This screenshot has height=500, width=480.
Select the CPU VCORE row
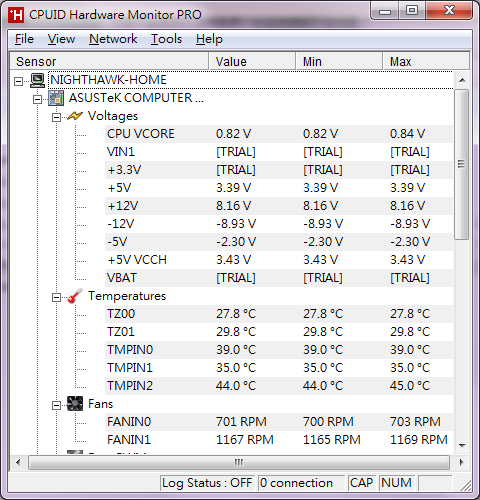(x=279, y=134)
